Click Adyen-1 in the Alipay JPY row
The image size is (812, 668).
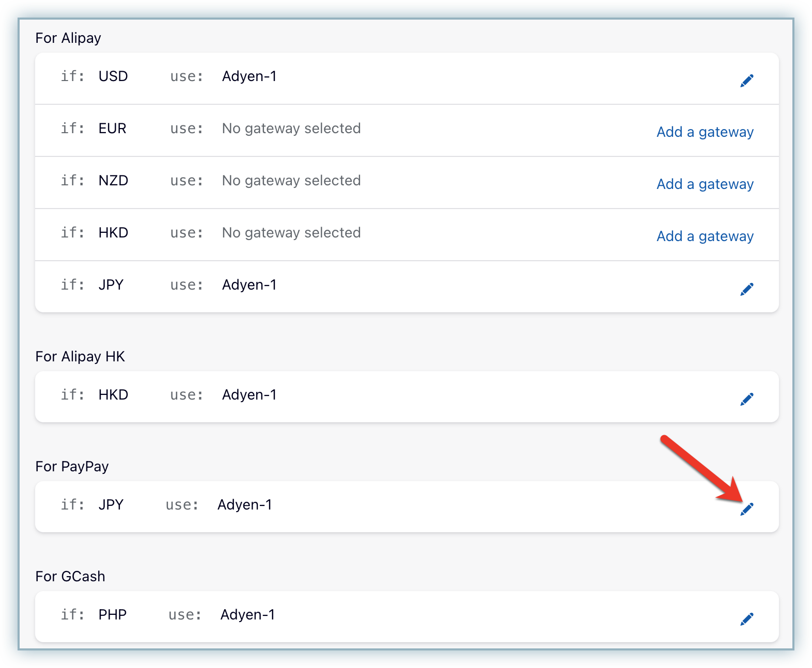249,285
